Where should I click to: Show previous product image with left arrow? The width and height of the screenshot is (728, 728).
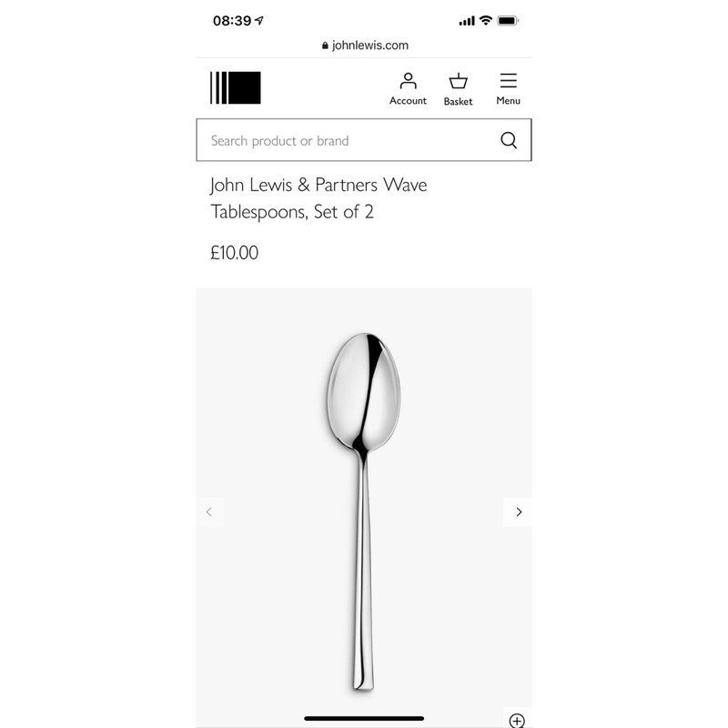(x=209, y=511)
